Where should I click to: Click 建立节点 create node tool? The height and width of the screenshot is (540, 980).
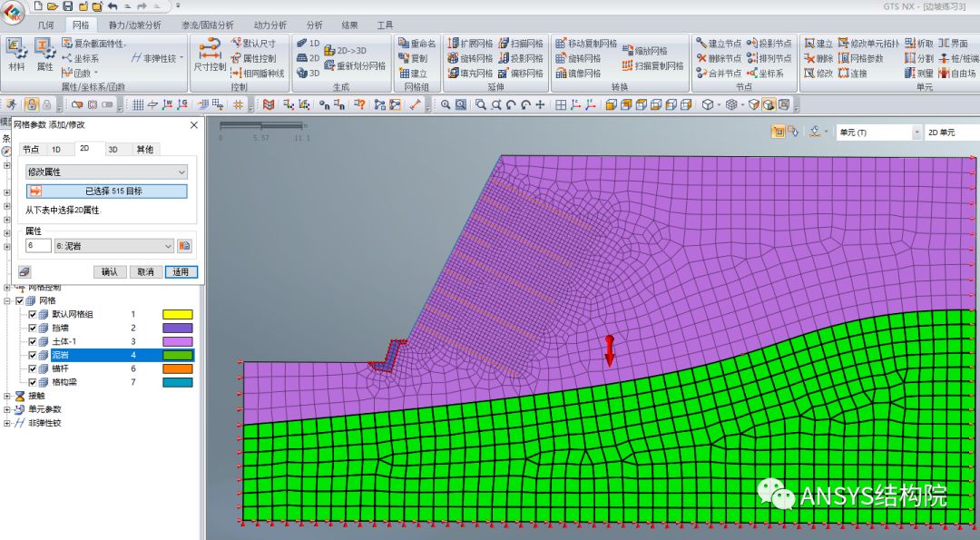click(719, 44)
